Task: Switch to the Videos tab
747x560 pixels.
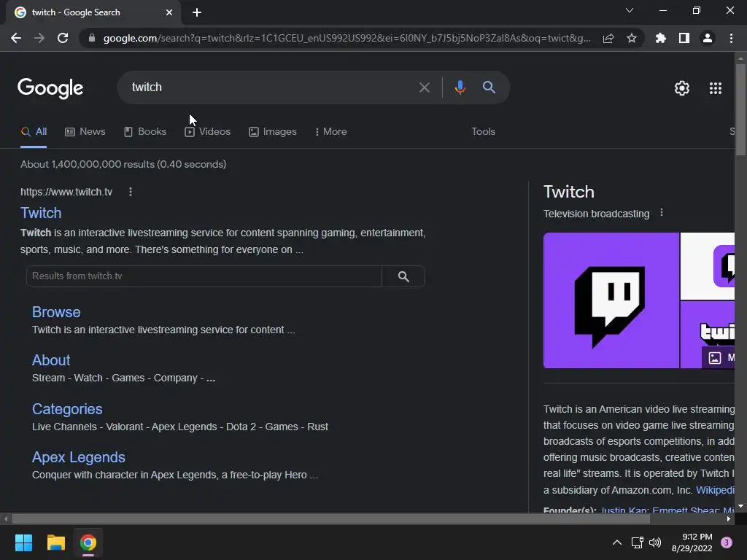Action: [x=208, y=132]
